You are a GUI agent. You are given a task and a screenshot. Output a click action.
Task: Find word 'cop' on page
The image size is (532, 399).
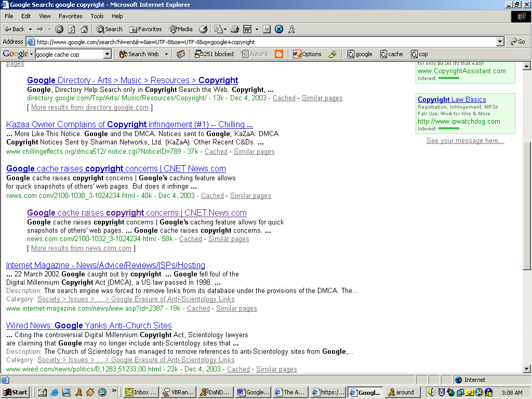click(419, 54)
